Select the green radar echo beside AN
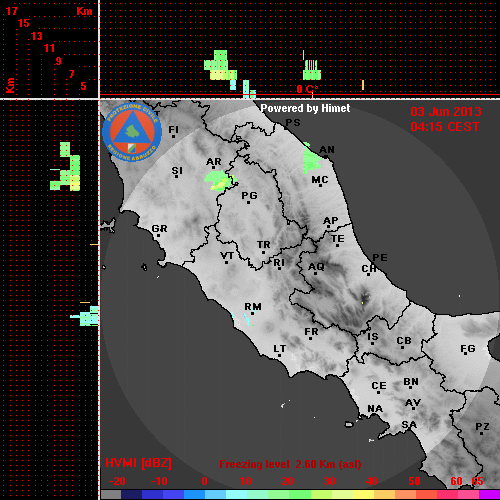 311,158
